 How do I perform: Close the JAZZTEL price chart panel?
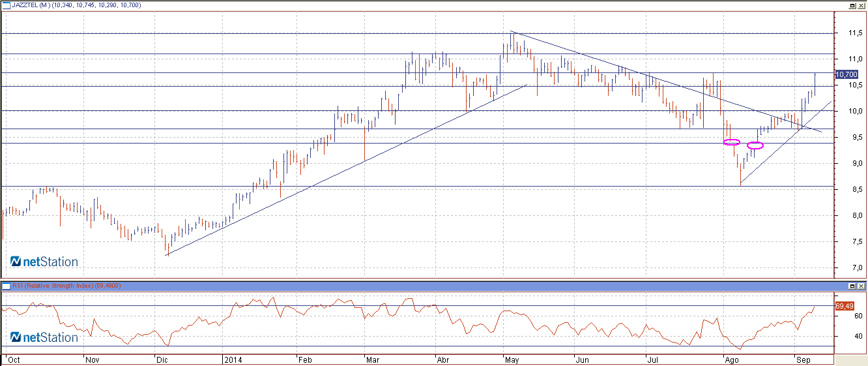[x=861, y=5]
